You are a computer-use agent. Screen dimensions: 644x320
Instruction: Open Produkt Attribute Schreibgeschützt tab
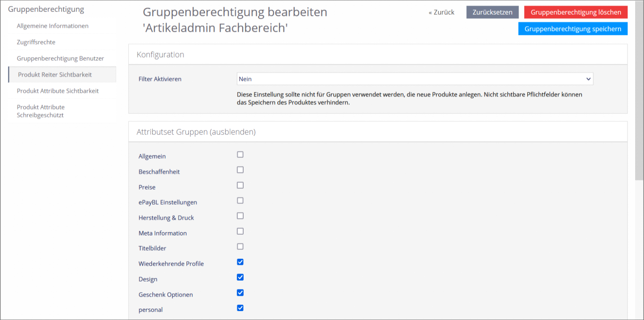[x=62, y=111]
